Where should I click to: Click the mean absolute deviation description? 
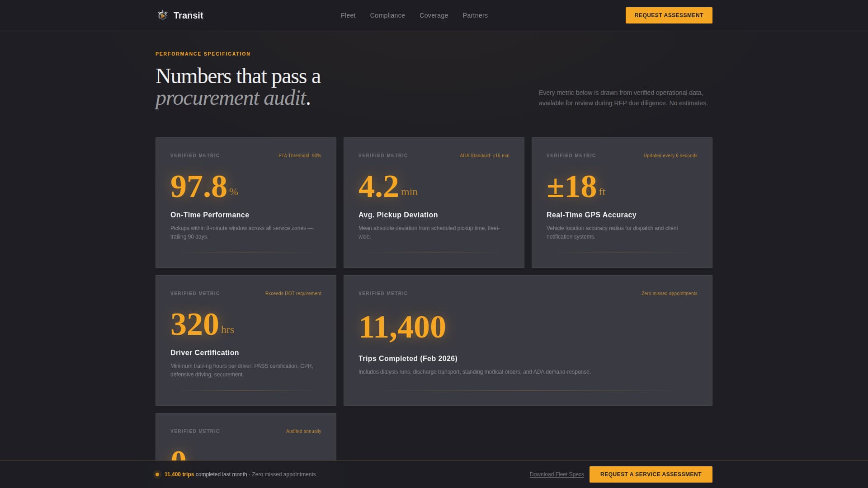pos(429,232)
